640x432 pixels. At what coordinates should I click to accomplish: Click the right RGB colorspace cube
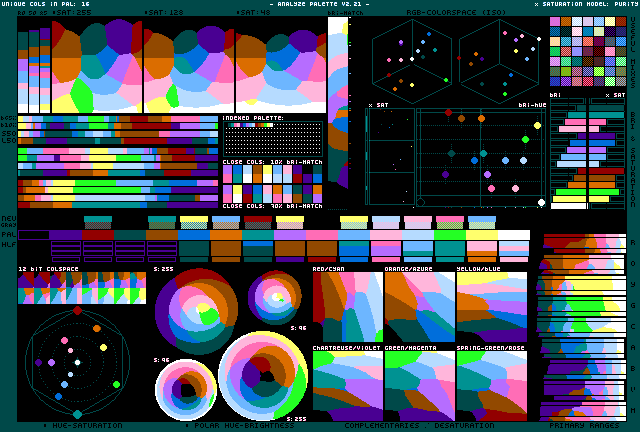pyautogui.click(x=499, y=60)
